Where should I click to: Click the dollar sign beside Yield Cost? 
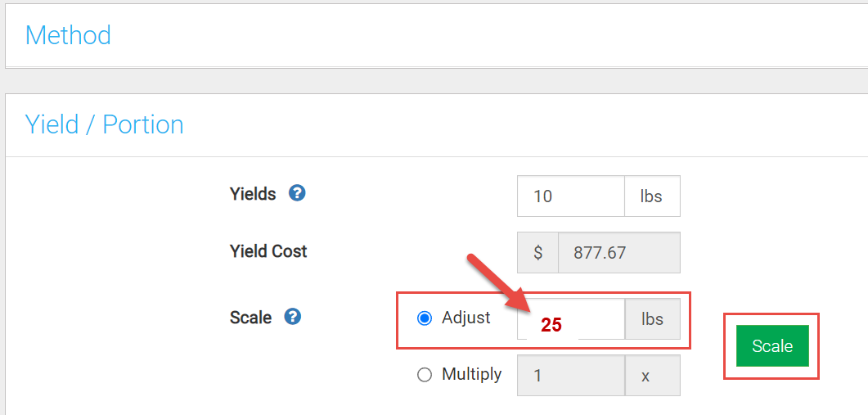pos(537,253)
